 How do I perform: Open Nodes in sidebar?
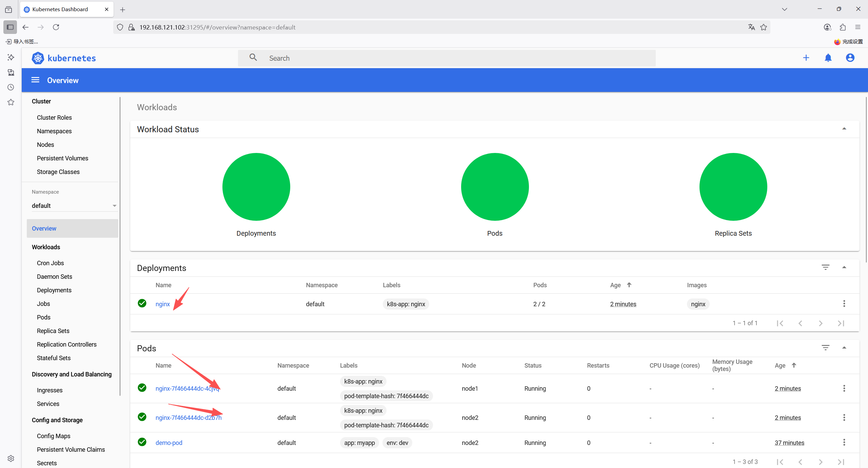click(x=45, y=144)
